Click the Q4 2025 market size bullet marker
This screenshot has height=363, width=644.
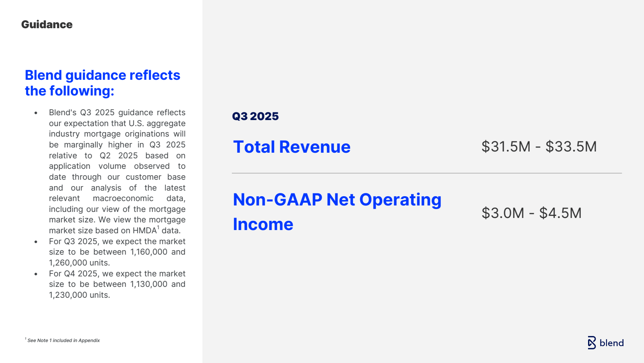[36, 274]
